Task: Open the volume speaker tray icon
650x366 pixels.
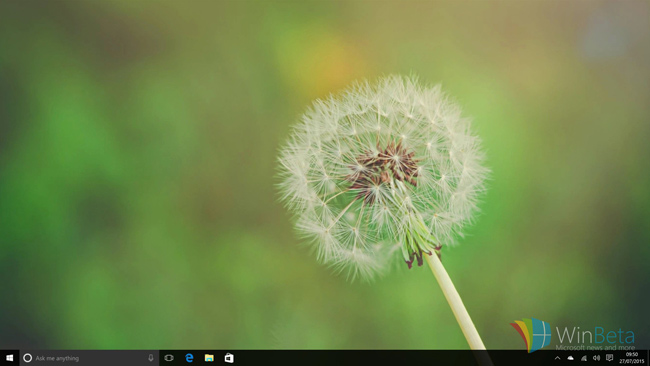Action: click(x=596, y=358)
